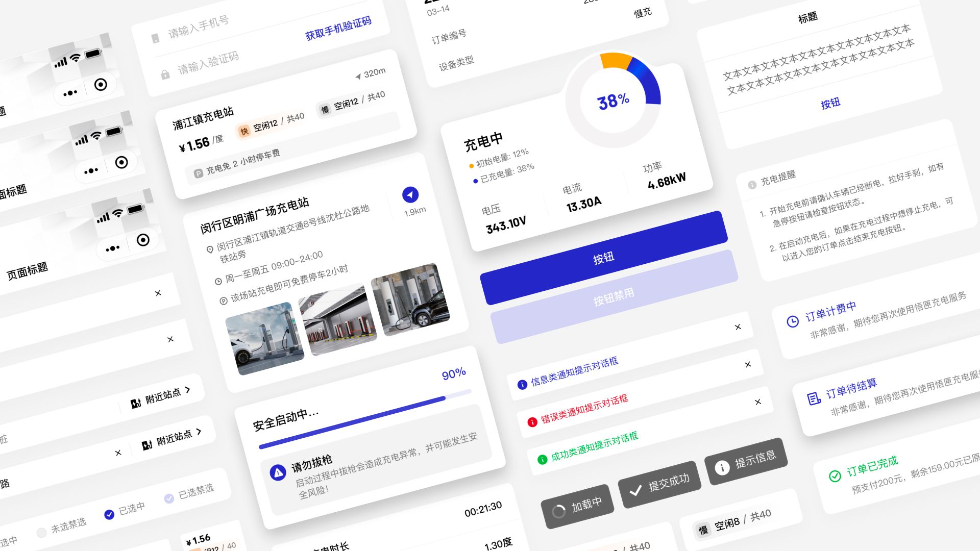
Task: Click the 慢 badge in 浦江镇充电站 card
Action: 325,110
